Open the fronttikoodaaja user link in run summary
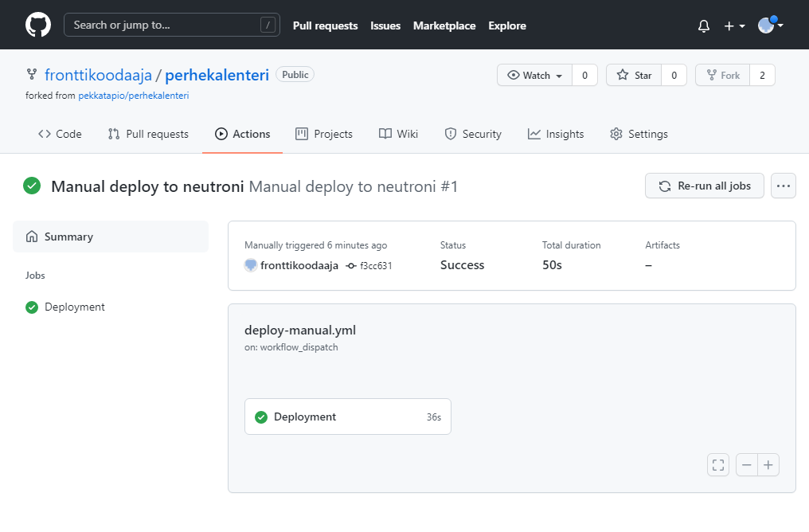Image resolution: width=809 pixels, height=532 pixels. [299, 265]
